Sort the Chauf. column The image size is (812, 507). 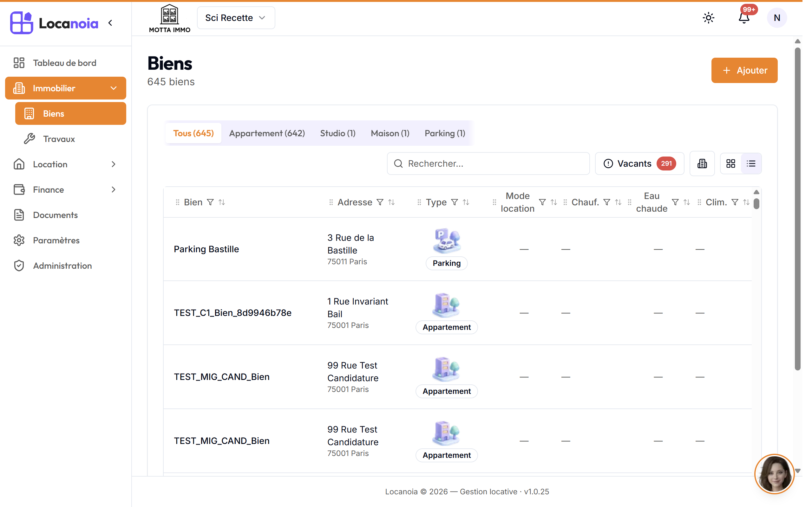point(618,202)
